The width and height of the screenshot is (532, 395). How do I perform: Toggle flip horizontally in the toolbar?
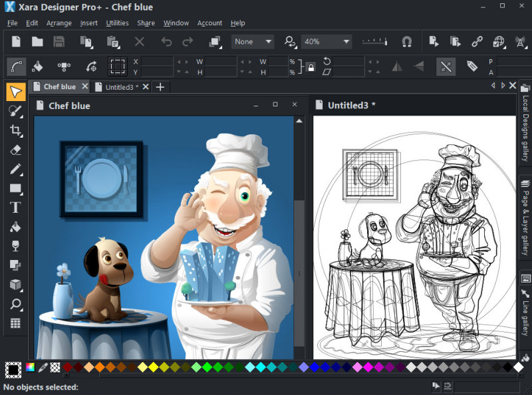397,66
